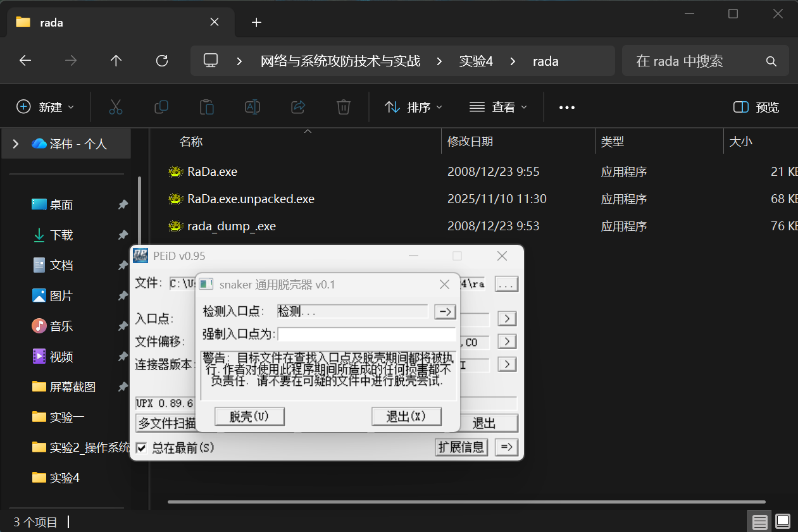Switch to large thumbnail view in status bar

point(783,521)
